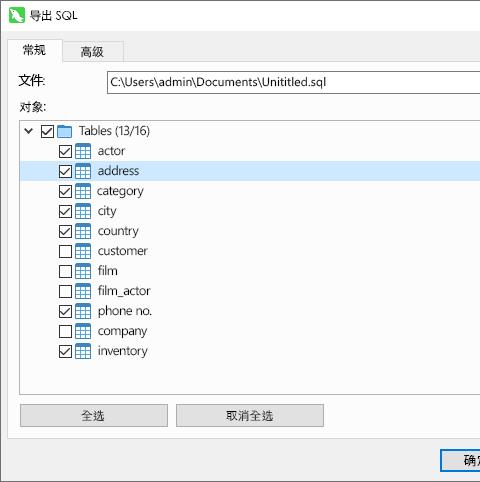This screenshot has width=480, height=482.
Task: Toggle the Tables (13/16) group checkbox
Action: point(47,131)
